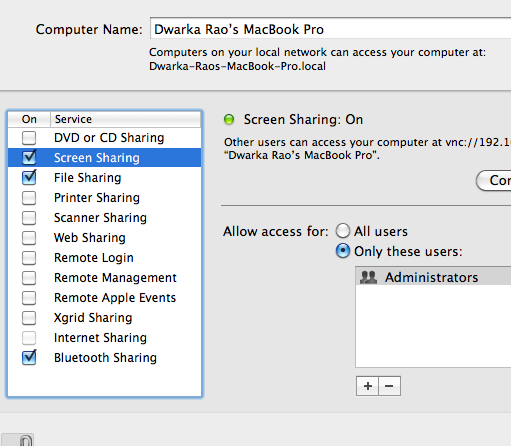Enable Xgrid Sharing checkbox
511x446 pixels.
coord(29,318)
